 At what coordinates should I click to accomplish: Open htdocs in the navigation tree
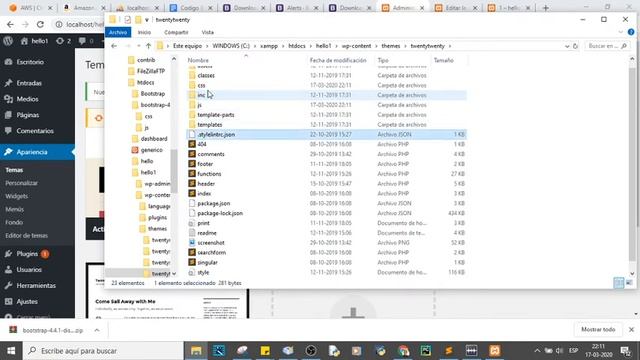145,82
